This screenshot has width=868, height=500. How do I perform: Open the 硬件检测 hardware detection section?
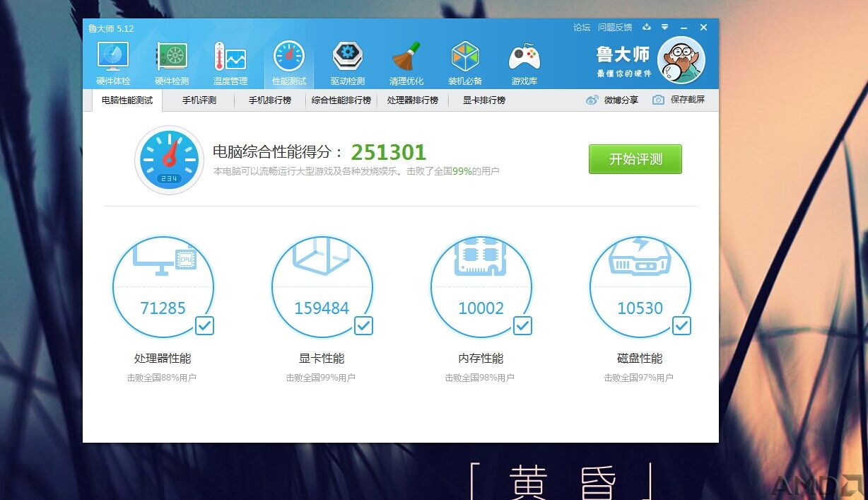coord(172,64)
